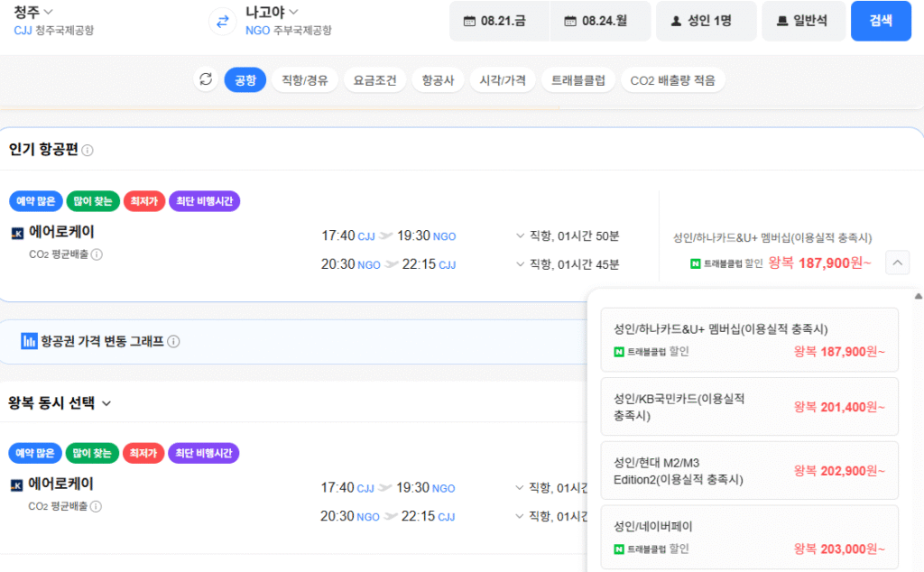Toggle CO2 배출량 적음 filter
Viewport: 924px width, 572px height.
(672, 80)
